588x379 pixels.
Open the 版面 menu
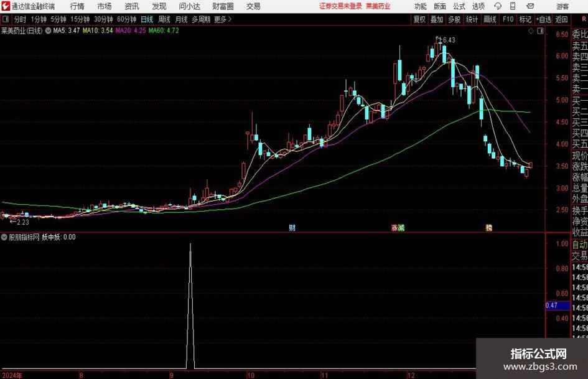(439, 6)
